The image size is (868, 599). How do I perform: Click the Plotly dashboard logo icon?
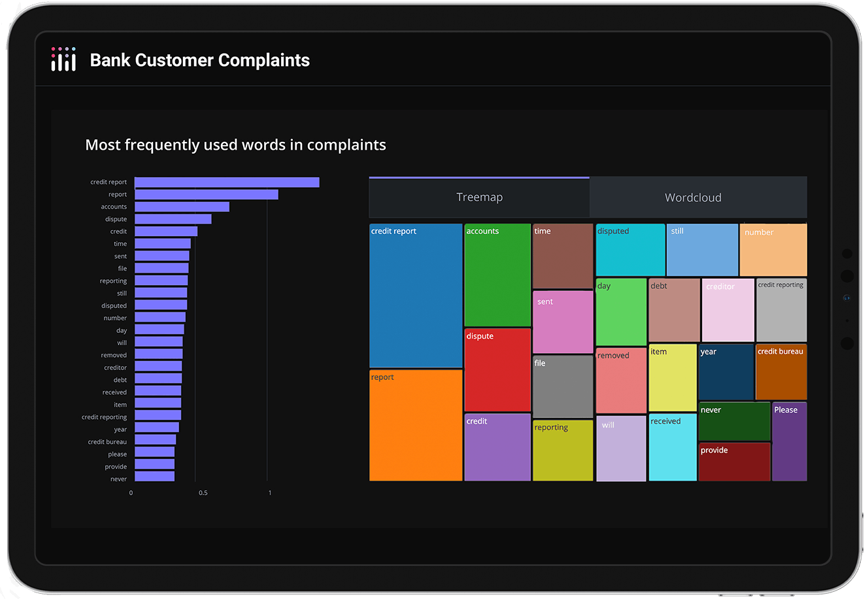[62, 60]
